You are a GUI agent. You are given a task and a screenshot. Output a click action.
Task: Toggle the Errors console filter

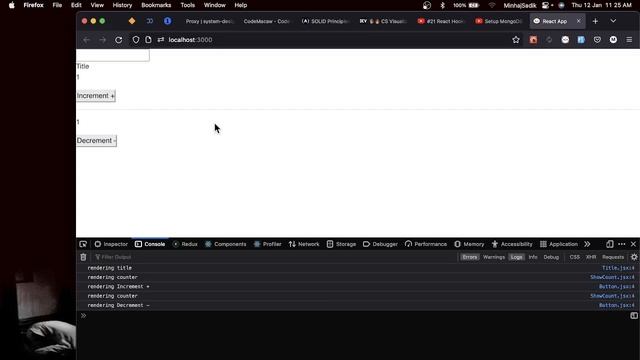click(469, 257)
